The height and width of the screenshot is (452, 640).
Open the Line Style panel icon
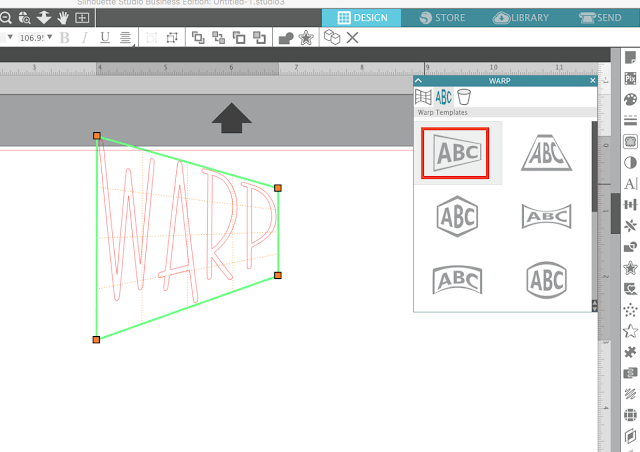tap(630, 120)
